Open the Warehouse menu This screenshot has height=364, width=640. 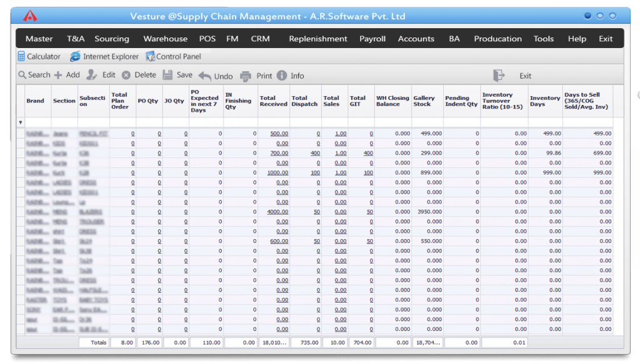[x=165, y=39]
